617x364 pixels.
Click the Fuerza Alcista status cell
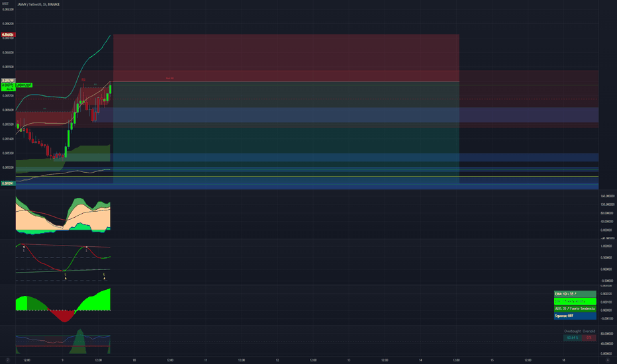pyautogui.click(x=575, y=301)
